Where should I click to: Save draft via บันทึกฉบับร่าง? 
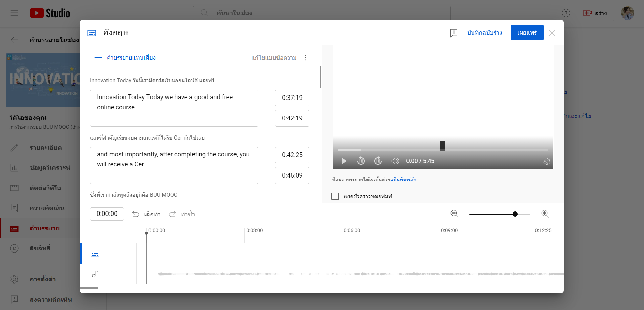pyautogui.click(x=484, y=33)
